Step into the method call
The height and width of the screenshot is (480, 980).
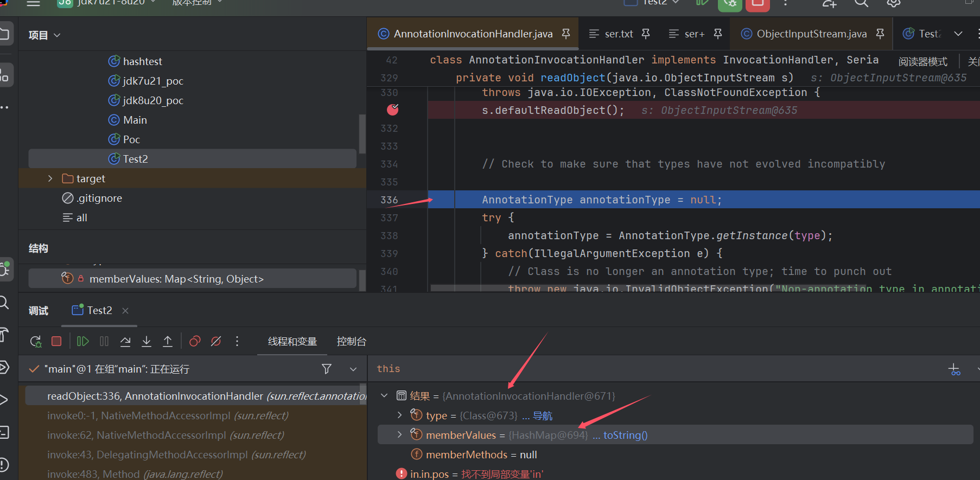pos(147,341)
